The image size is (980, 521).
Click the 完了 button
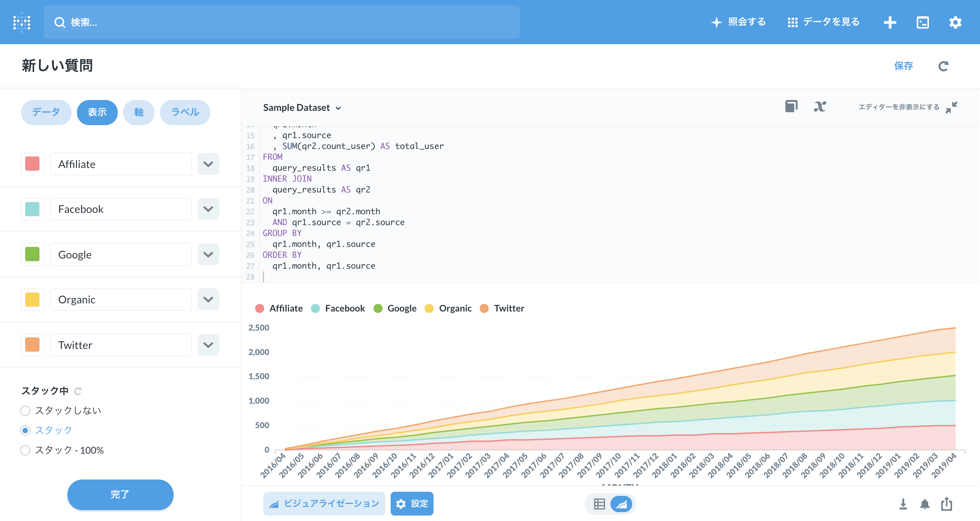120,494
